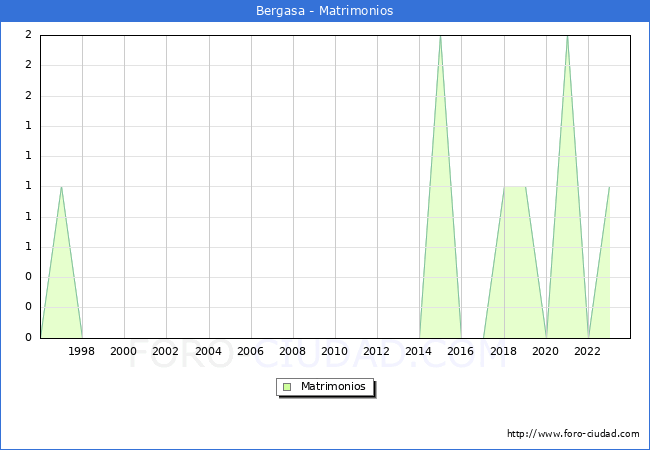
Task: Click the 2015 peak at value 2
Action: click(x=440, y=36)
